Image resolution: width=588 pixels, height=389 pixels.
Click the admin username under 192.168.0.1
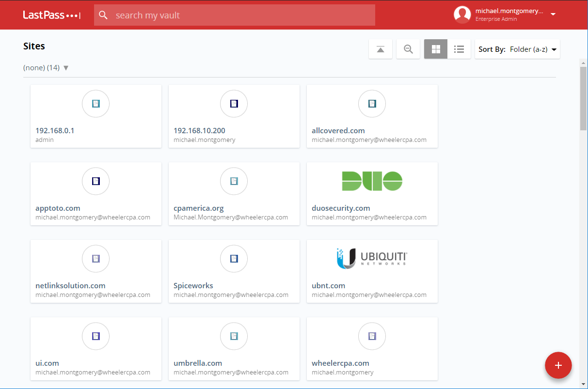point(45,140)
